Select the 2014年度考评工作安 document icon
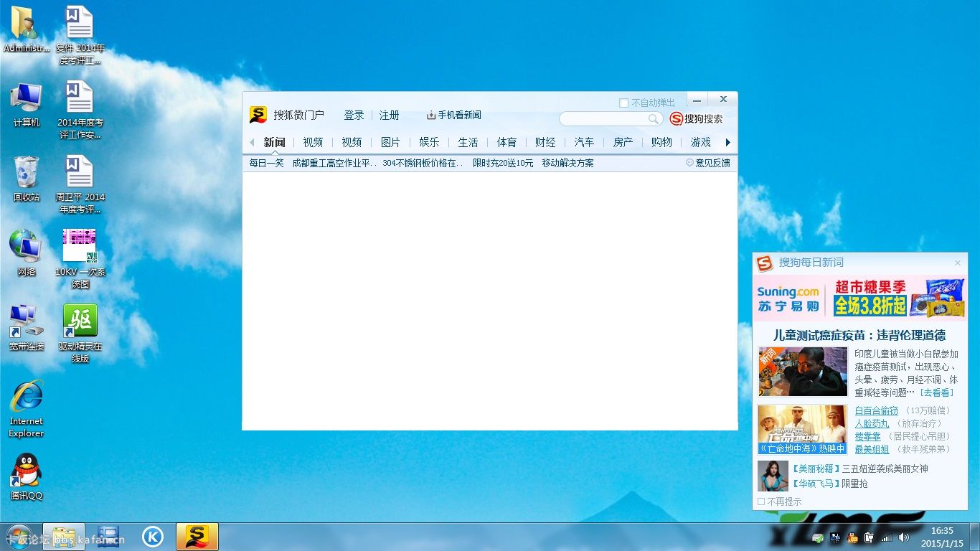This screenshot has height=551, width=980. click(x=80, y=110)
